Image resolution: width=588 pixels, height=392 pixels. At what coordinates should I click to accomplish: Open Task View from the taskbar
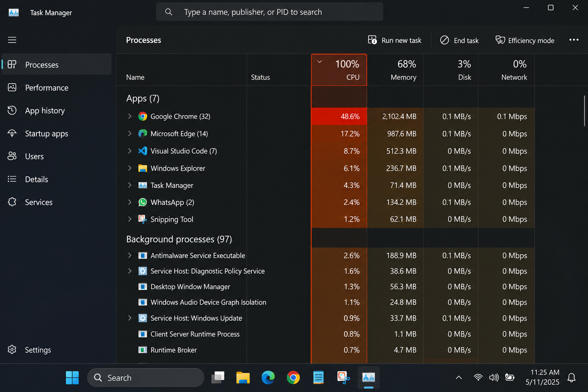[x=218, y=378]
